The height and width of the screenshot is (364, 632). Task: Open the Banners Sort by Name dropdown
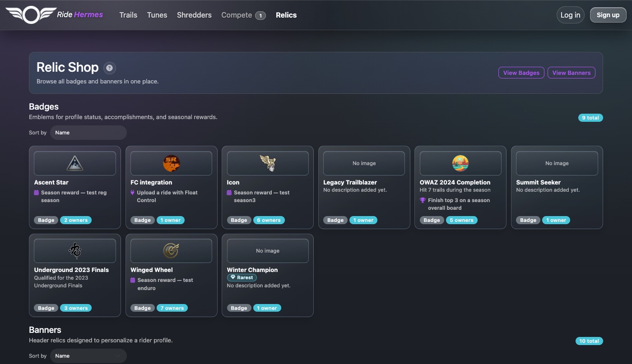click(88, 356)
